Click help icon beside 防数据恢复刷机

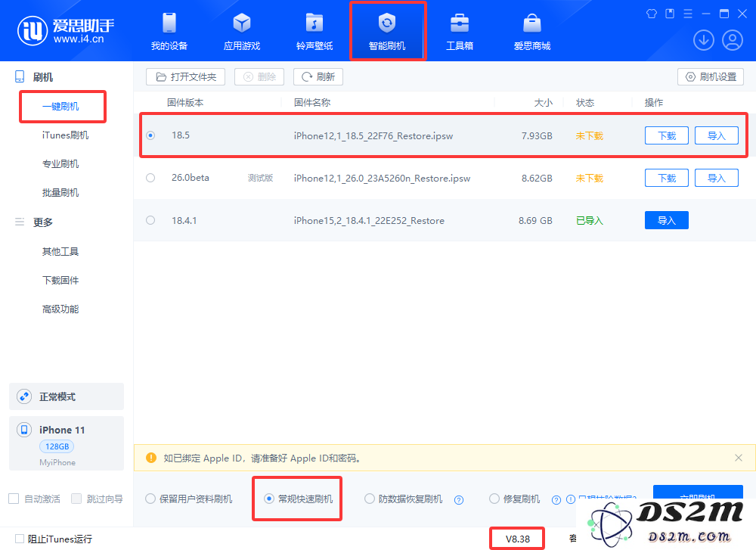point(459,500)
